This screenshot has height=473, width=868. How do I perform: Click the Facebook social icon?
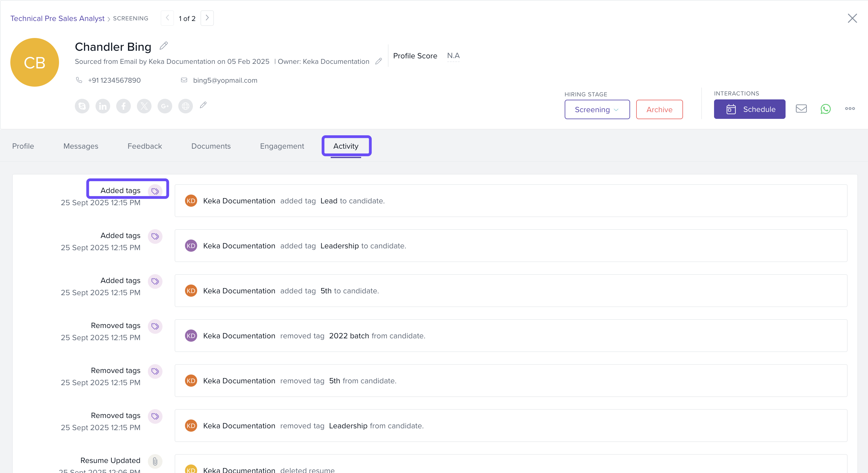123,106
